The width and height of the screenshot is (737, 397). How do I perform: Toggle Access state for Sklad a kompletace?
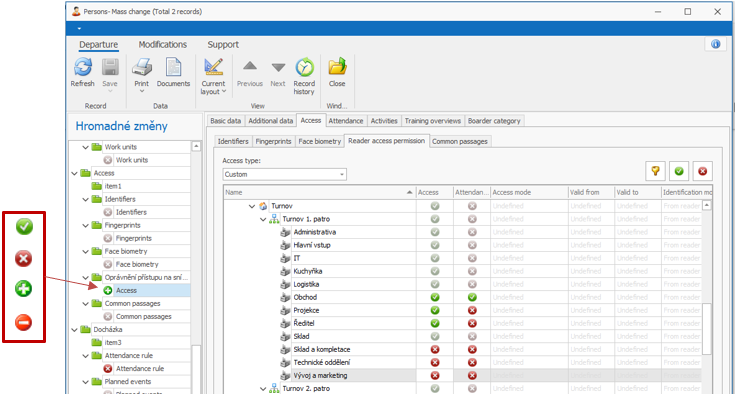click(x=435, y=350)
